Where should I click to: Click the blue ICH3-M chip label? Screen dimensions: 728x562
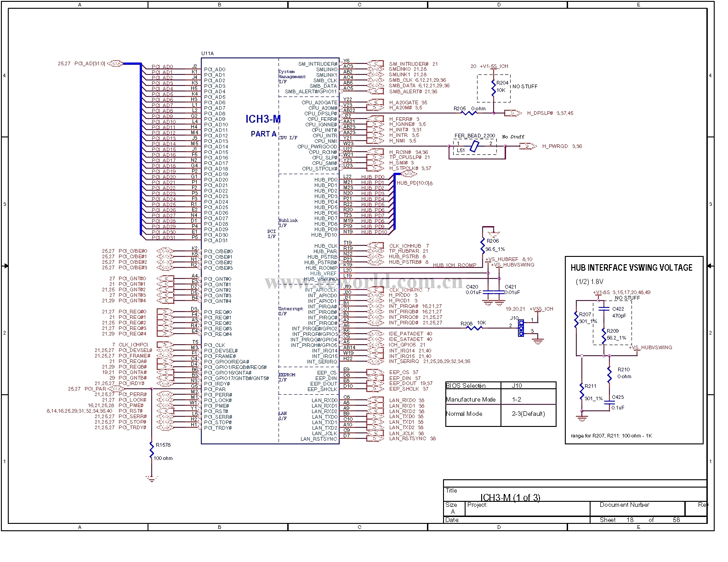click(263, 119)
